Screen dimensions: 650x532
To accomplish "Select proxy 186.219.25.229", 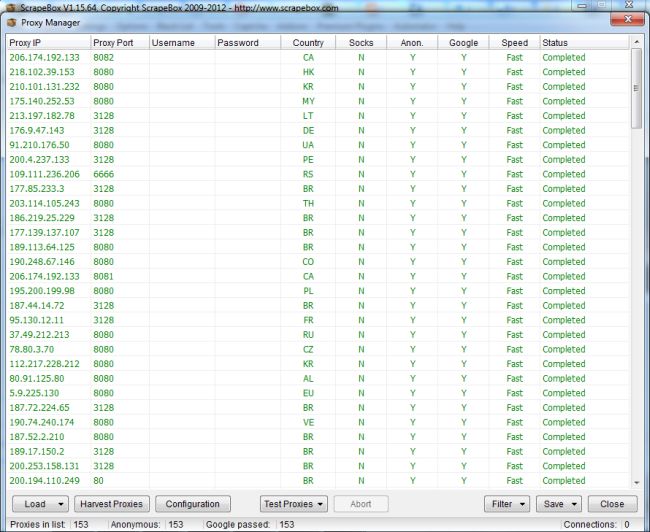I will click(42, 218).
